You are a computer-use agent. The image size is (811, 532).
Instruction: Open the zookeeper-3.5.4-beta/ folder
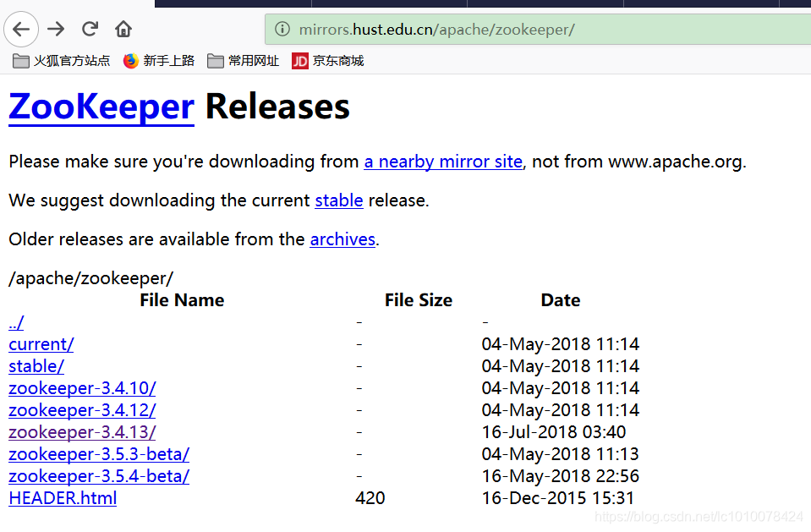click(x=99, y=476)
